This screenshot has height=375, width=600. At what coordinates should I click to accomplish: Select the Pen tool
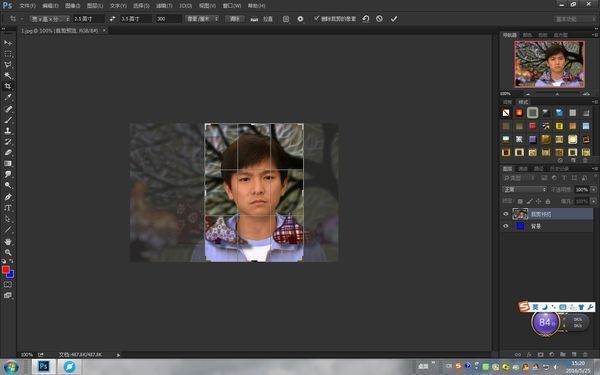[x=8, y=197]
